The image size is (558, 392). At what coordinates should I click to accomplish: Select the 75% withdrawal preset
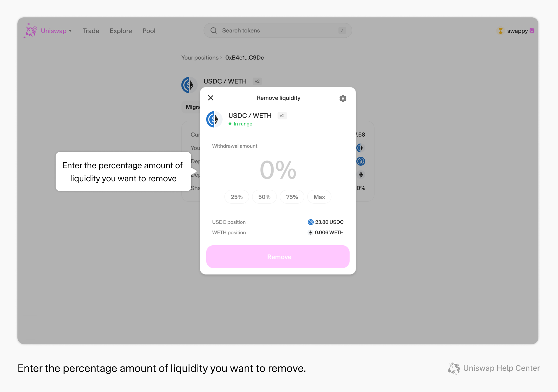click(292, 197)
